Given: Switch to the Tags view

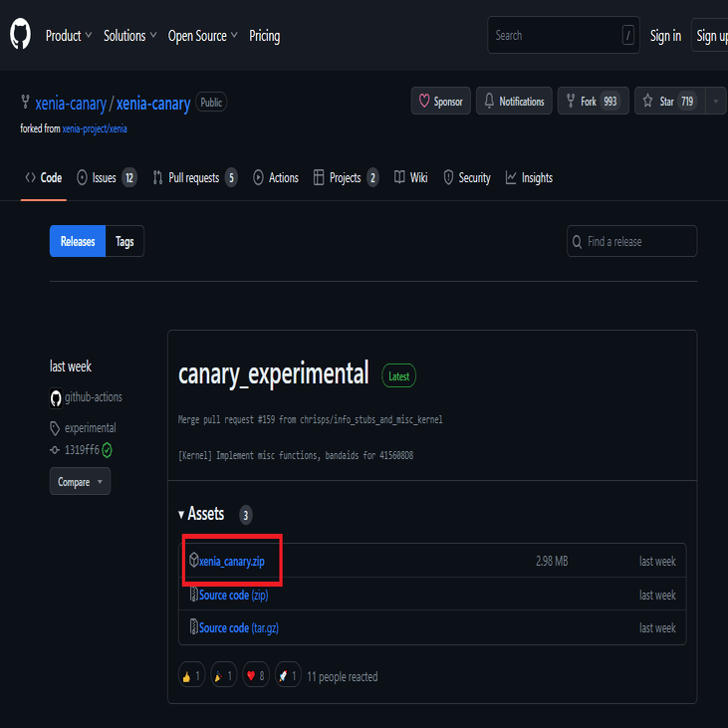Looking at the screenshot, I should (x=124, y=241).
